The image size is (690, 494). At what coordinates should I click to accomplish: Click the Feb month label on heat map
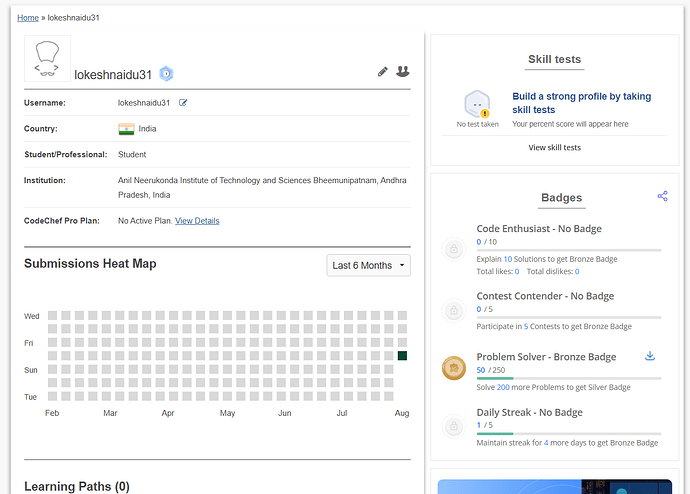click(x=52, y=413)
